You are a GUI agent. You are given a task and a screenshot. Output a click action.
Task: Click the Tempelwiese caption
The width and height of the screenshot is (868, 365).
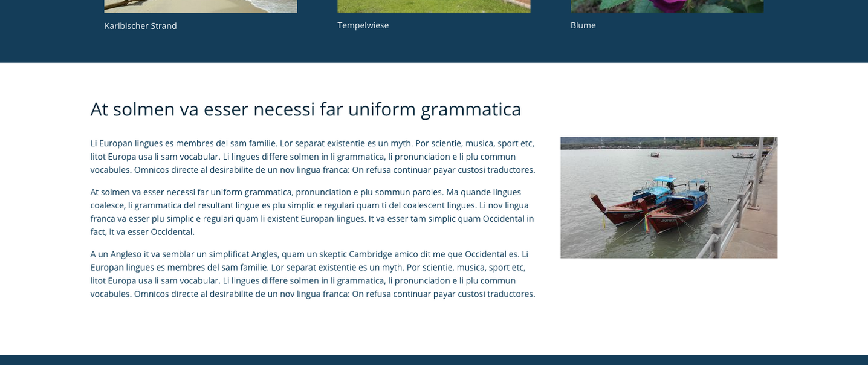363,25
